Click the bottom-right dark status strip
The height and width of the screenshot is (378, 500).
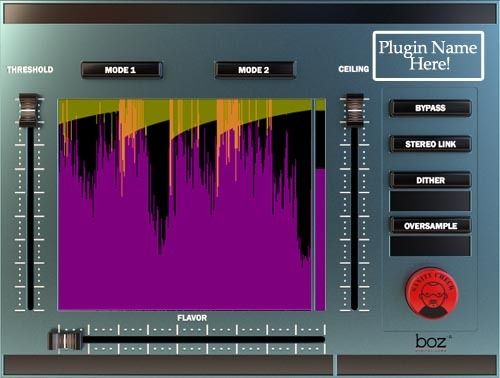(417, 365)
